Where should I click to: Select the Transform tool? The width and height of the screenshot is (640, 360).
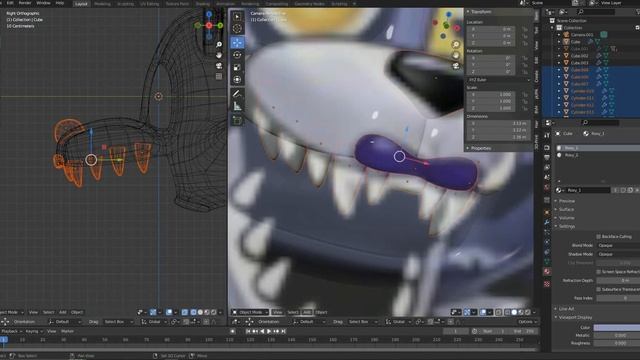click(237, 80)
